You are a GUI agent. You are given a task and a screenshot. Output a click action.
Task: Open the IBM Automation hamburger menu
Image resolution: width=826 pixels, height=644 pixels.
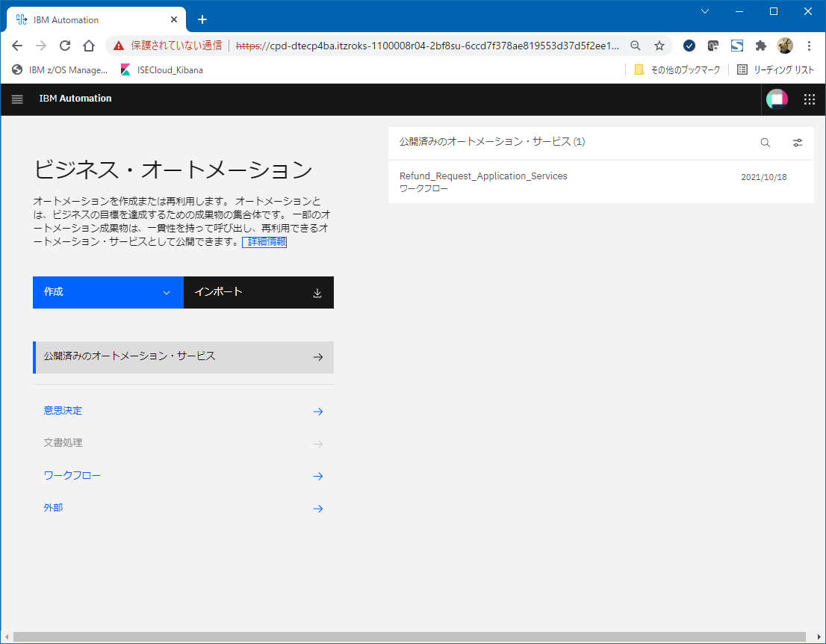(17, 99)
